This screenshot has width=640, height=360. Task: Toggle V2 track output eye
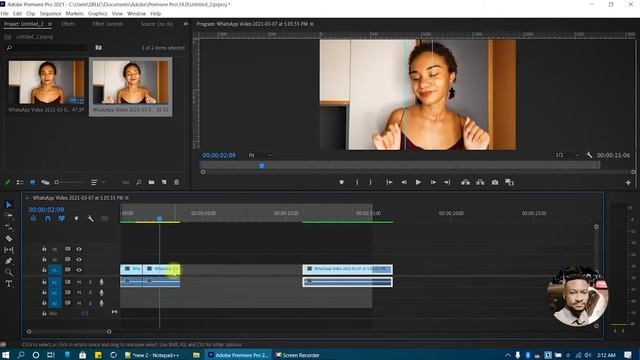(x=79, y=259)
